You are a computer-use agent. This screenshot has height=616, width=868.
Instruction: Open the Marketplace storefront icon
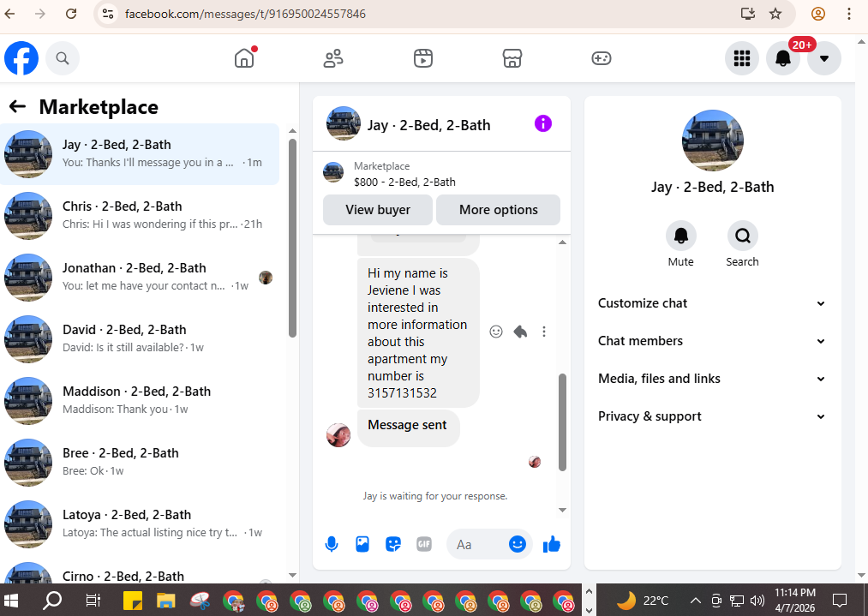pos(512,58)
